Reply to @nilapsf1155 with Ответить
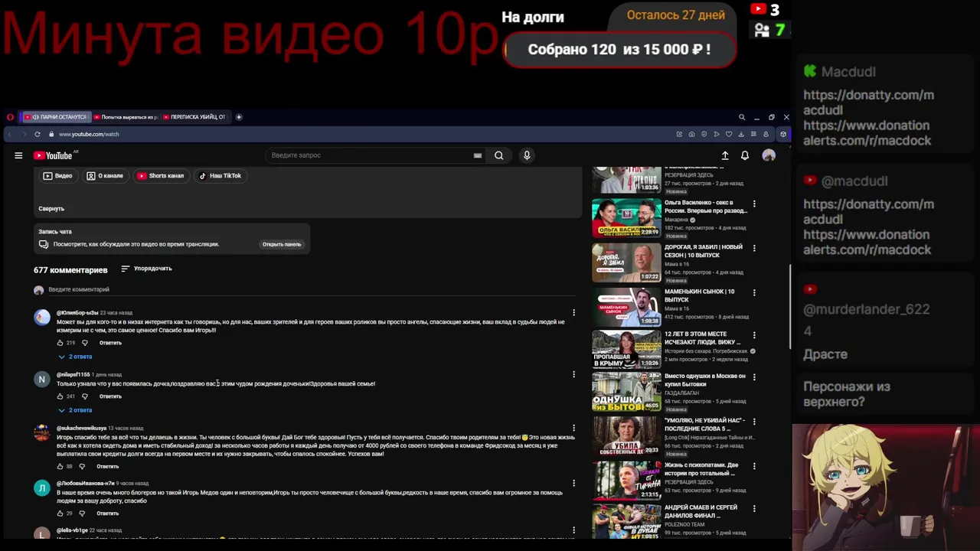Viewport: 980px width, 551px height. (x=110, y=396)
